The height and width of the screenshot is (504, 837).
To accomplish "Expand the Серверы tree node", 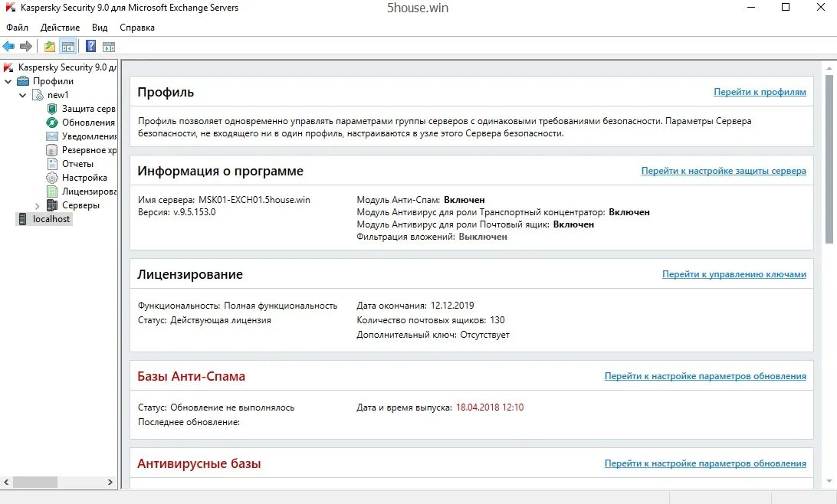I will [38, 205].
